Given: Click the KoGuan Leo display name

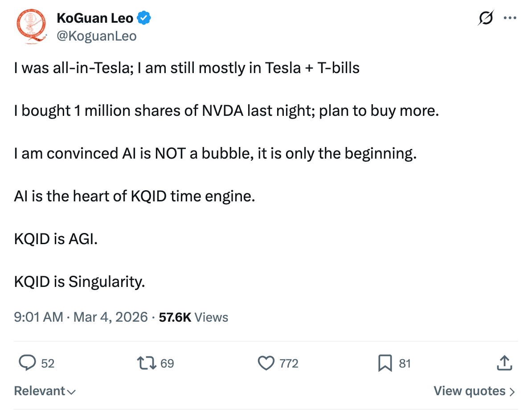Looking at the screenshot, I should pos(94,18).
